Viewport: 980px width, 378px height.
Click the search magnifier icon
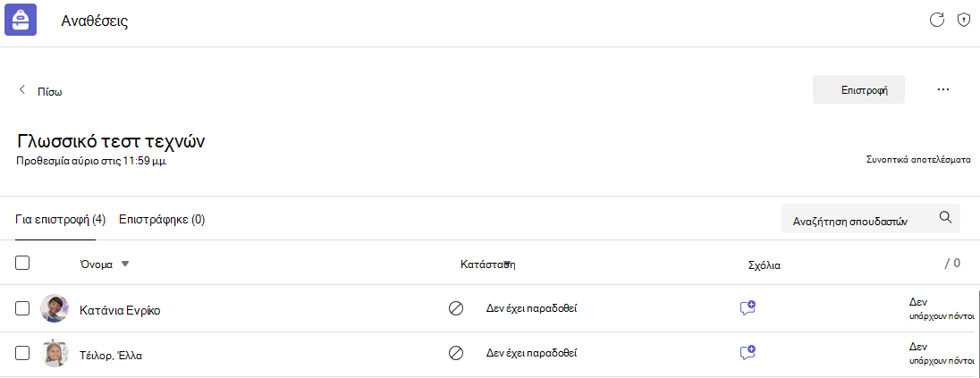pyautogui.click(x=946, y=217)
